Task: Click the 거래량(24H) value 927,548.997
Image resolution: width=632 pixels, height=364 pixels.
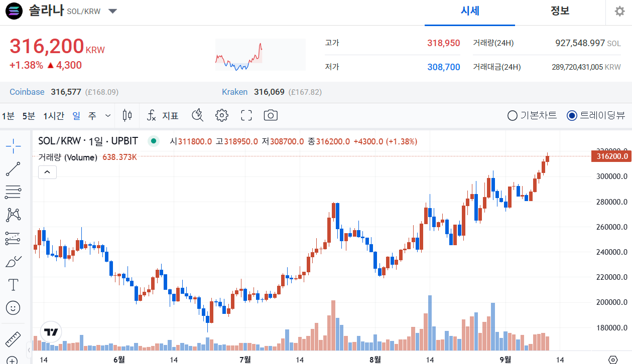Action: [580, 43]
